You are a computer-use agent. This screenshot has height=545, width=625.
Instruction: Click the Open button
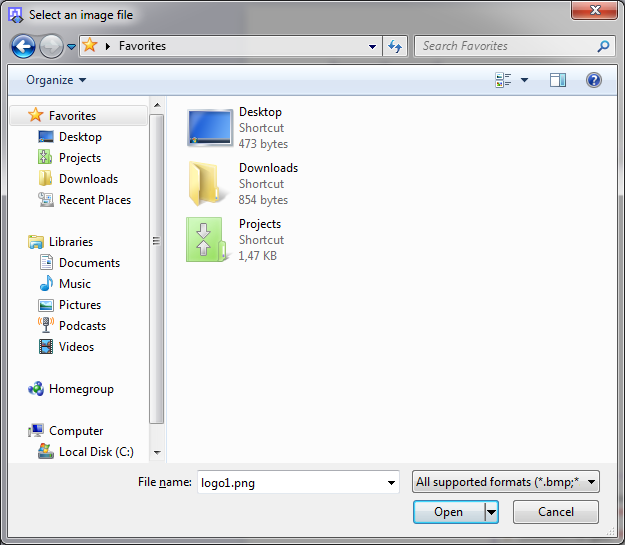449,512
